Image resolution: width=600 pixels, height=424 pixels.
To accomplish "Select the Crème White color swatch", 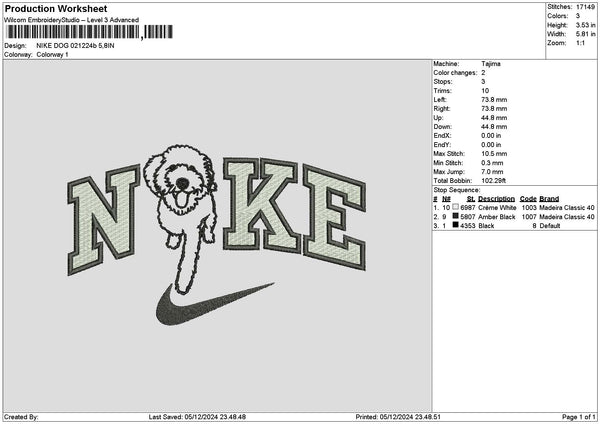I will pos(455,207).
